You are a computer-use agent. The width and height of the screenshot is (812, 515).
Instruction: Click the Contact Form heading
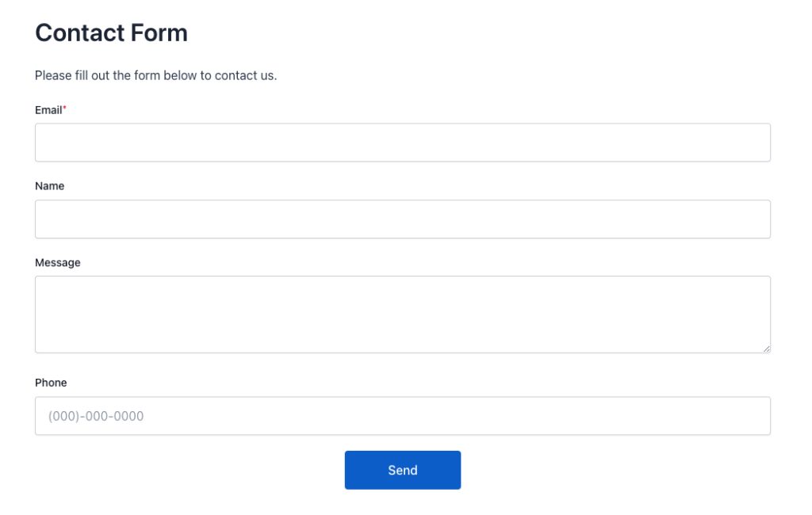pyautogui.click(x=111, y=32)
